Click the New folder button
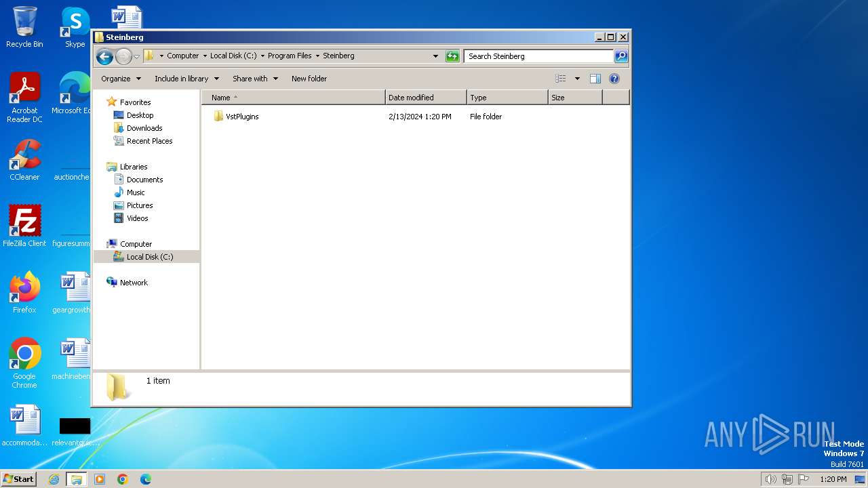Image resolution: width=868 pixels, height=488 pixels. 309,79
